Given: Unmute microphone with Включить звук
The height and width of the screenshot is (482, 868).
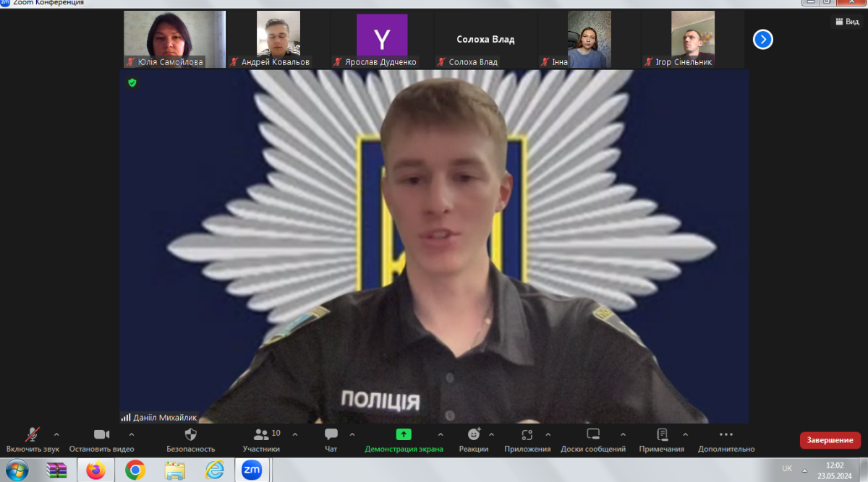Looking at the screenshot, I should click(33, 440).
